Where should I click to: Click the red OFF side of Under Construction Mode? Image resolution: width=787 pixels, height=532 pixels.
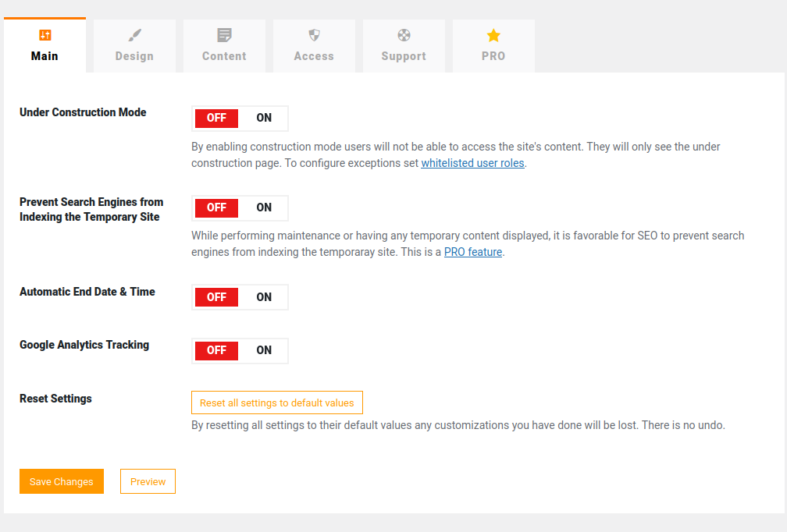pyautogui.click(x=216, y=118)
